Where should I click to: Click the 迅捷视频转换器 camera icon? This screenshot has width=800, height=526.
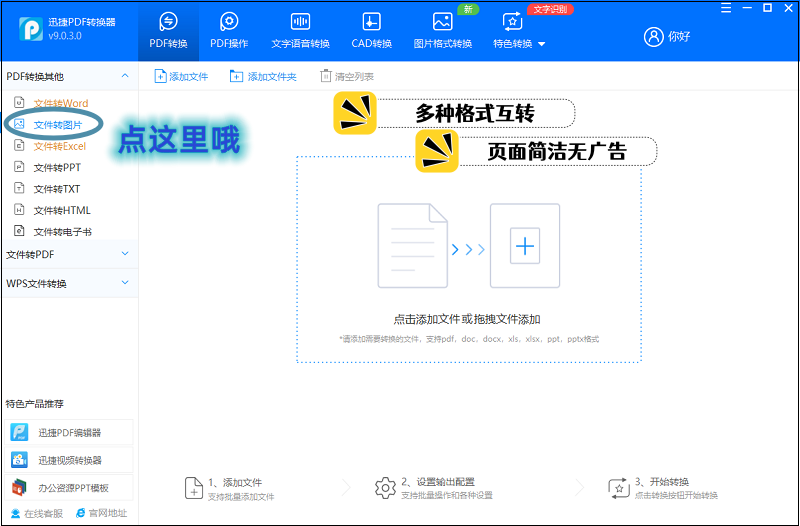pos(19,460)
